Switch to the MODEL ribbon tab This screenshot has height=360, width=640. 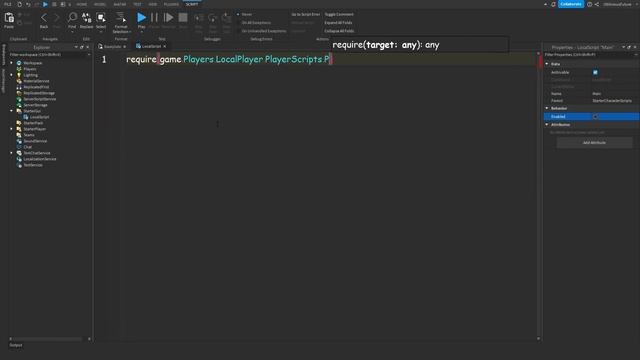[x=100, y=4]
